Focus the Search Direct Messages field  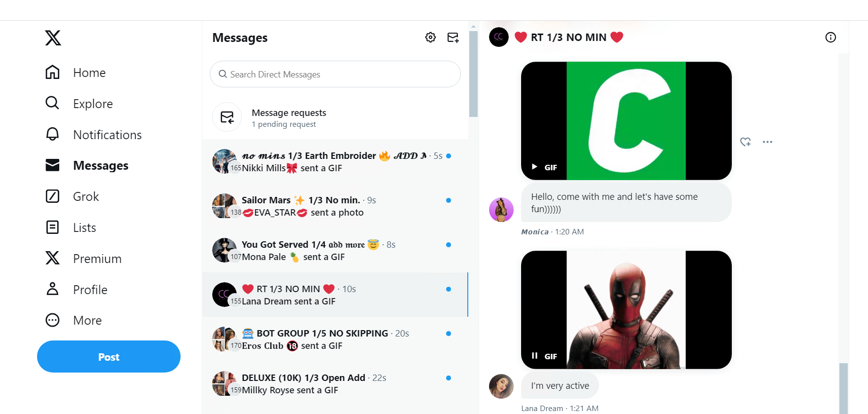[335, 74]
